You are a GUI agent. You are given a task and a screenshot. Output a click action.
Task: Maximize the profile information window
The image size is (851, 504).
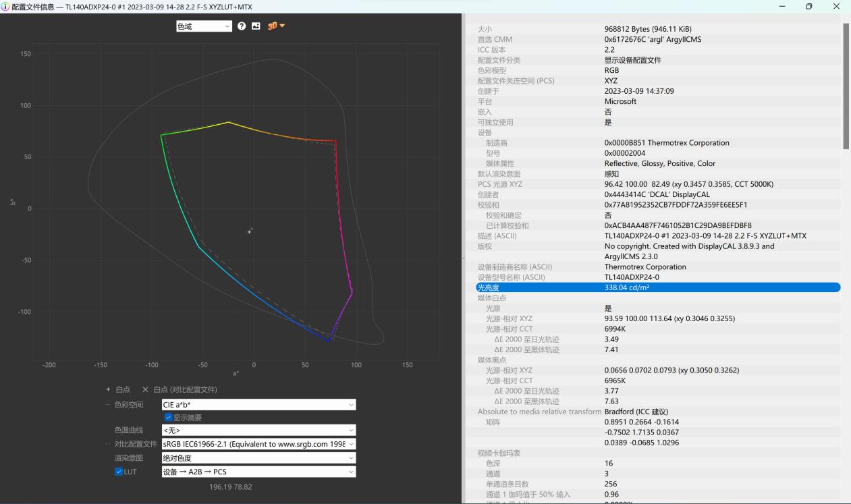tap(809, 6)
